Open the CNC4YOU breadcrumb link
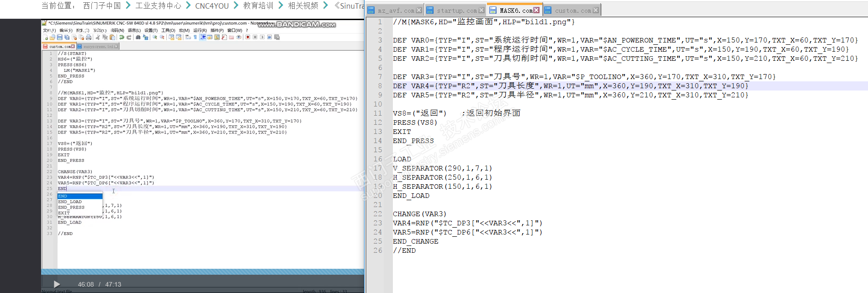This screenshot has height=293, width=868. click(x=212, y=5)
